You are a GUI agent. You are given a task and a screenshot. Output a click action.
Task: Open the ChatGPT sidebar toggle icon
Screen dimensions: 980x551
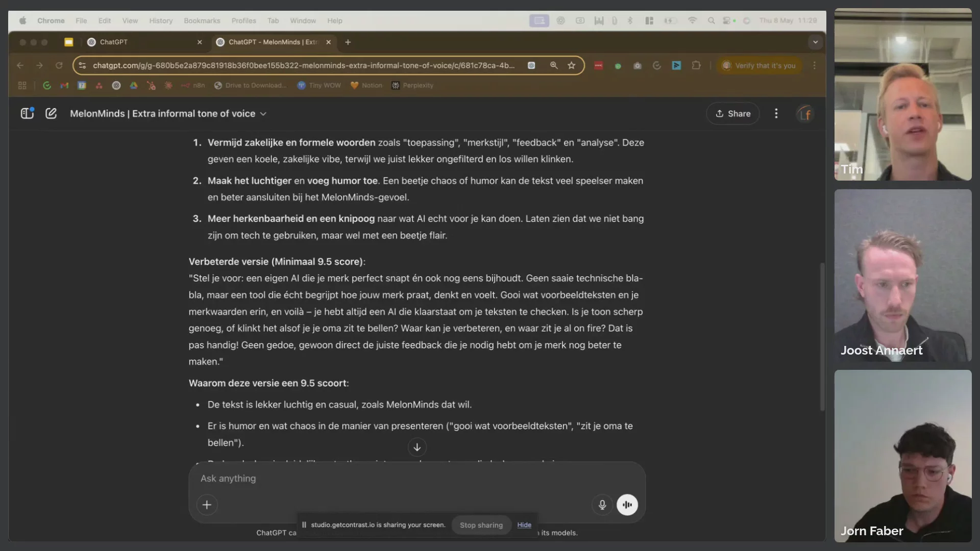click(x=27, y=113)
